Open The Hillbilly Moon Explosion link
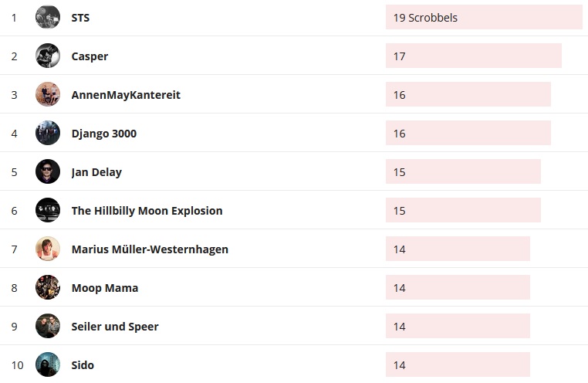Viewport: 588px width, 383px height. [147, 211]
